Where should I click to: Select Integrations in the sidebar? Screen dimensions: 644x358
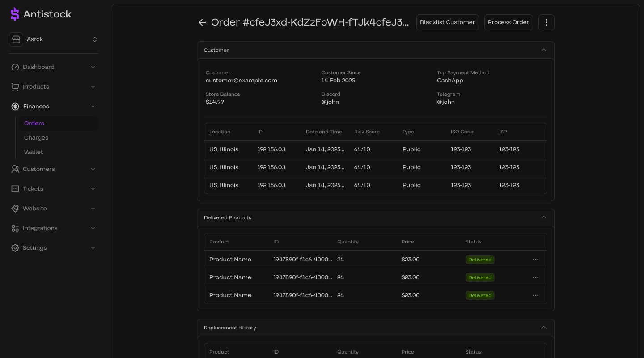40,228
